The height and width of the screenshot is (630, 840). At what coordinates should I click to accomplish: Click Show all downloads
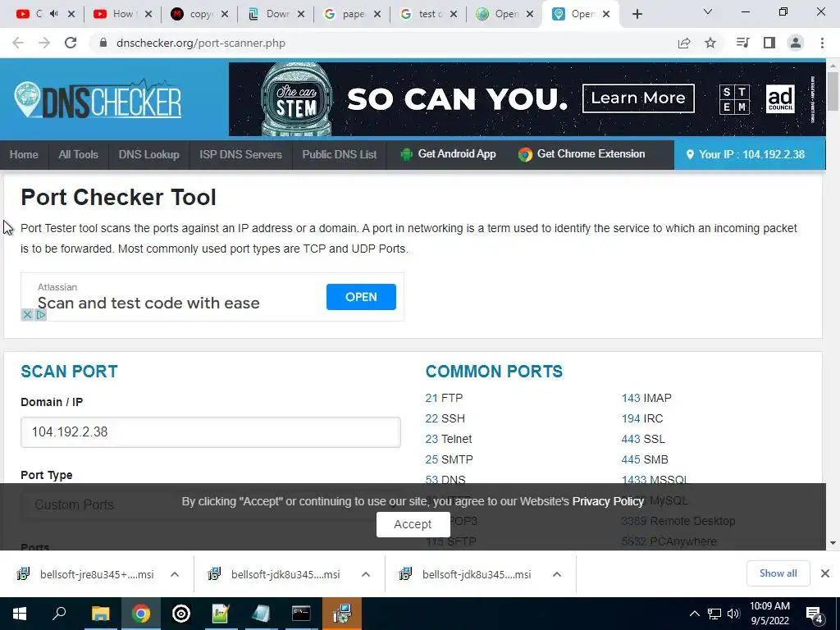[778, 573]
